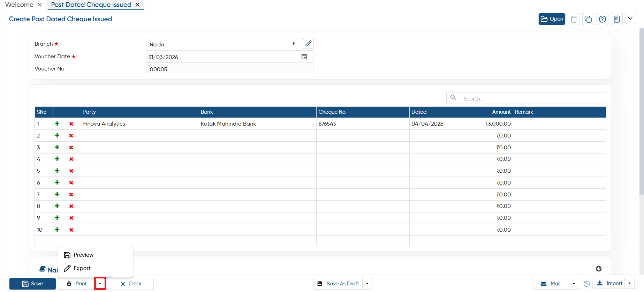Click the green plus icon in row 5

pos(57,171)
